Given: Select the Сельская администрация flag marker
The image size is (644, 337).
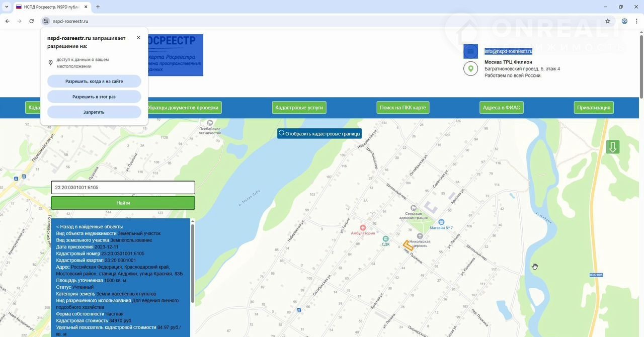Looking at the screenshot, I should pos(413,208).
